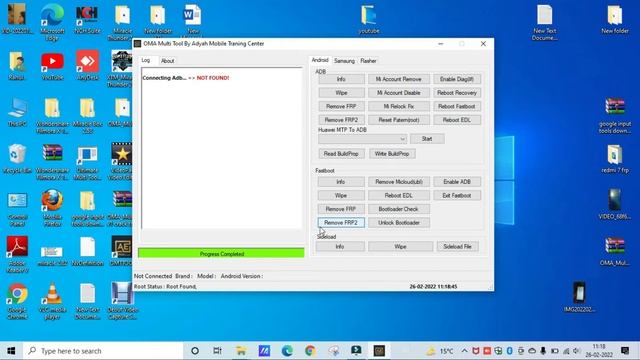Switch to the About tab
This screenshot has height=360, width=640.
pos(167,61)
